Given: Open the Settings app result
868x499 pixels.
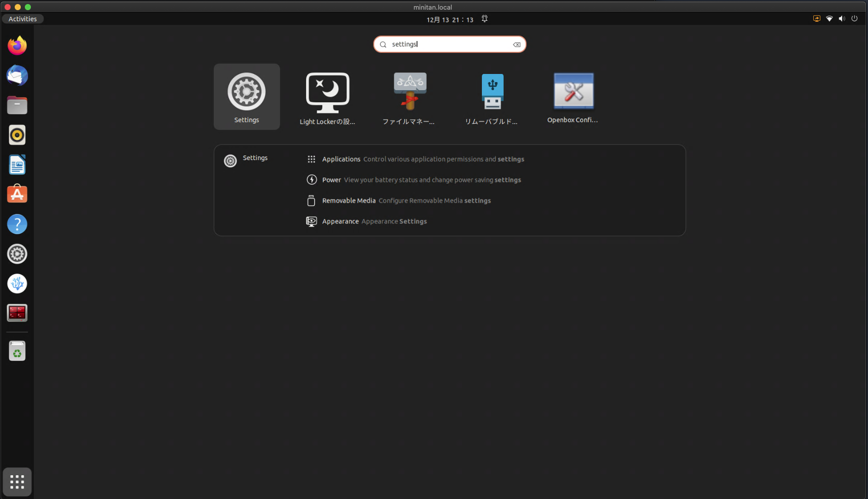Looking at the screenshot, I should pyautogui.click(x=246, y=97).
